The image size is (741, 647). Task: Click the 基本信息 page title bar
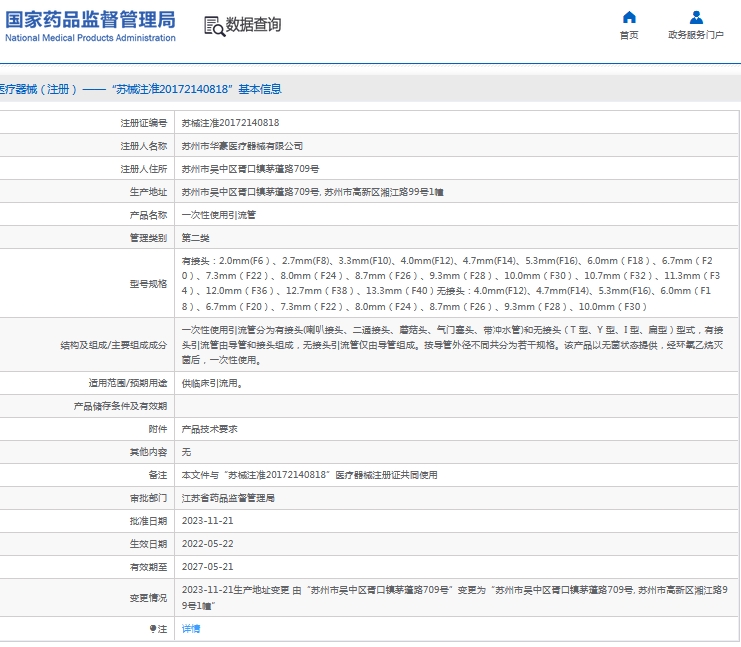coord(370,89)
